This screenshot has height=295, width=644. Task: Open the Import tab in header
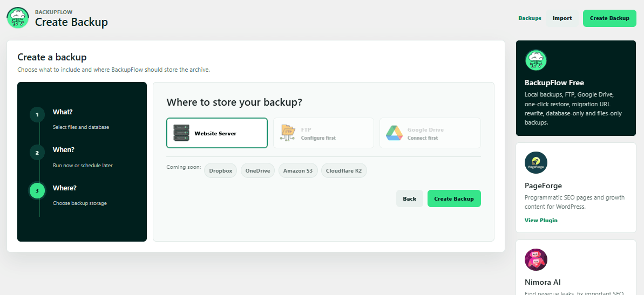coord(562,18)
